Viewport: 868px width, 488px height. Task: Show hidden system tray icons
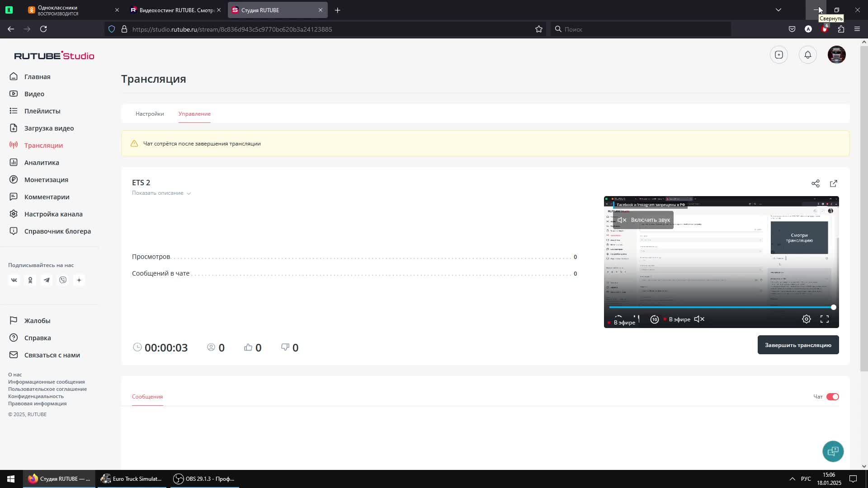pos(792,479)
